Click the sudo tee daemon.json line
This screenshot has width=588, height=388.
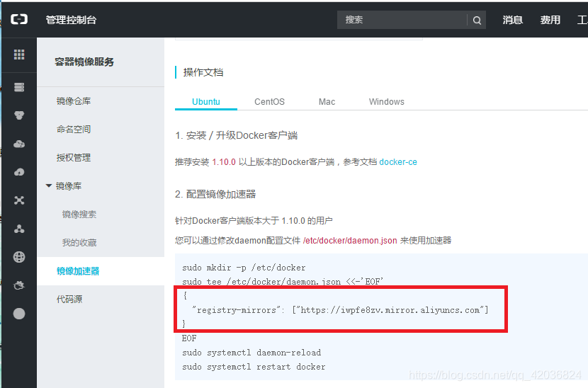[x=283, y=282]
